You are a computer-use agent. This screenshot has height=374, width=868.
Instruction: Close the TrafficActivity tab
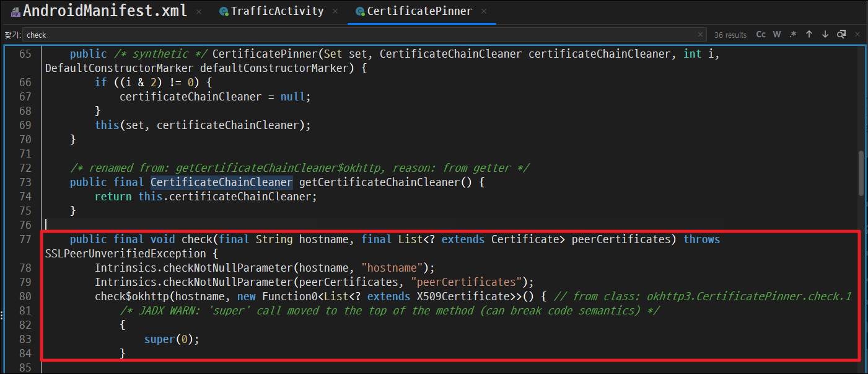[335, 11]
